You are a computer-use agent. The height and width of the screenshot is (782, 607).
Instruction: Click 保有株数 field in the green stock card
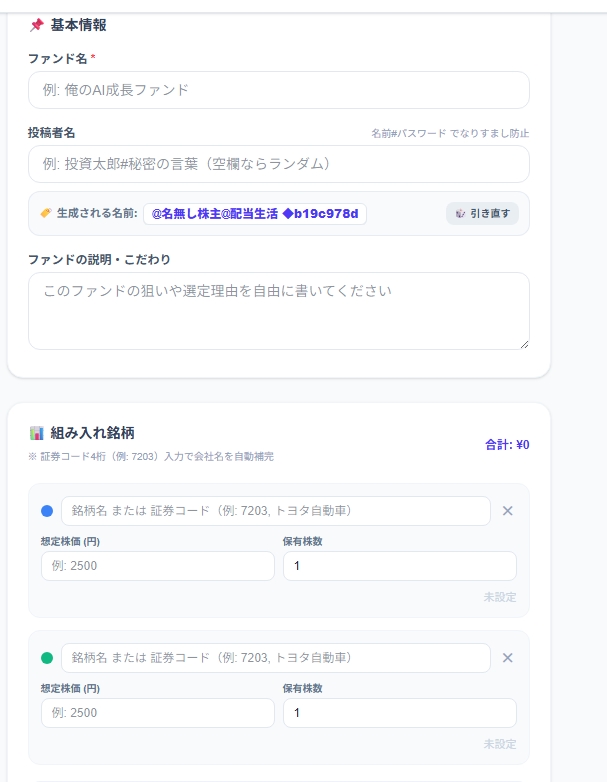400,713
